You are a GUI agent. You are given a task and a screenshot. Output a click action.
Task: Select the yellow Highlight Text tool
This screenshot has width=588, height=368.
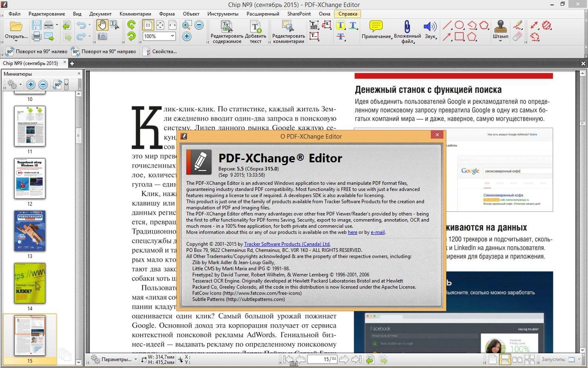click(x=341, y=25)
